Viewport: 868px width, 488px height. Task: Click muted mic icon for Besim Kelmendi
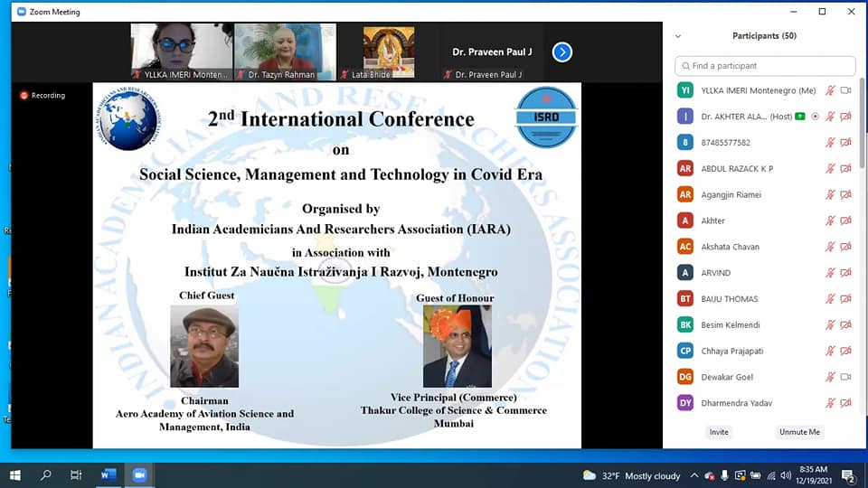pos(830,324)
